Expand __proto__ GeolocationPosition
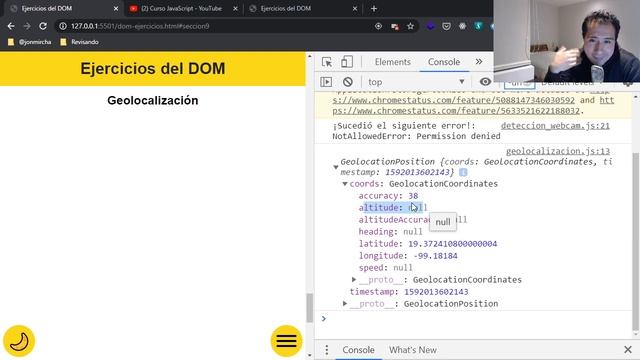640x360 pixels. point(345,304)
